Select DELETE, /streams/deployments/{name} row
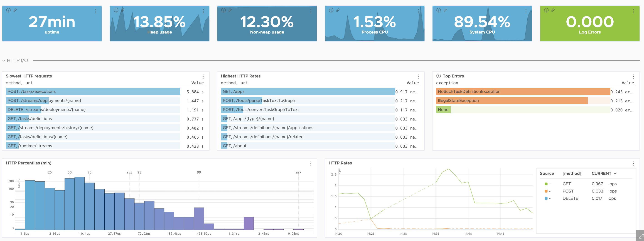The height and width of the screenshot is (241, 644). [105, 110]
